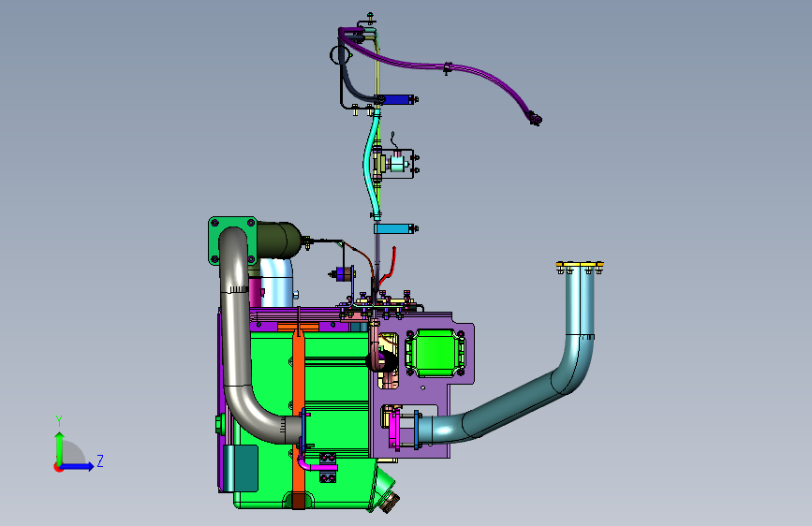812x526 pixels.
Task: Select the dark teal box on the tank
Action: (x=241, y=469)
